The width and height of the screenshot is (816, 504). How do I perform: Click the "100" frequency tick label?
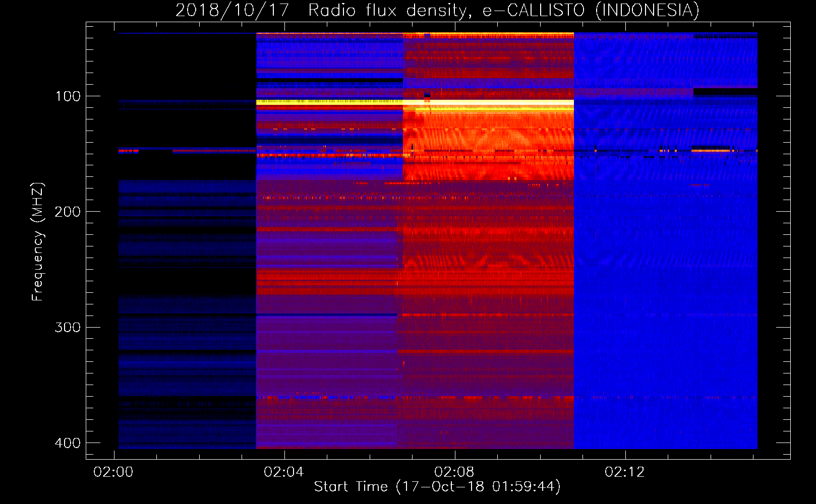coord(68,96)
